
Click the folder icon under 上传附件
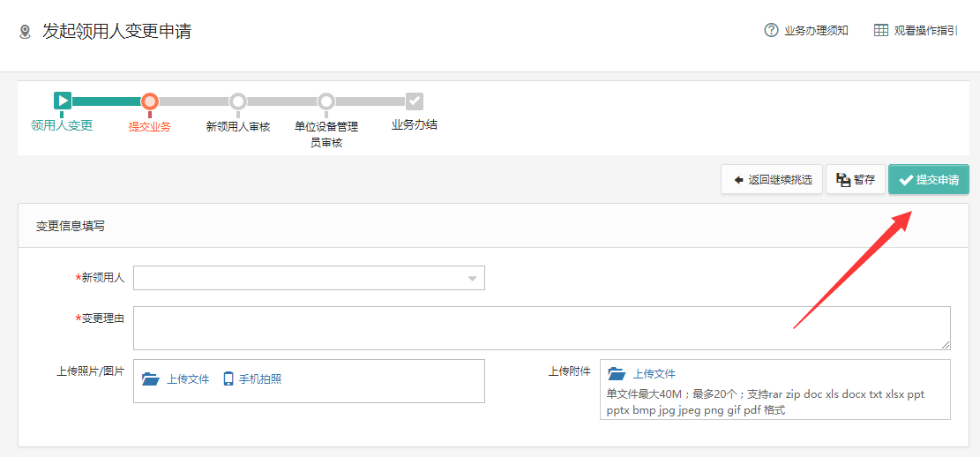pyautogui.click(x=617, y=374)
